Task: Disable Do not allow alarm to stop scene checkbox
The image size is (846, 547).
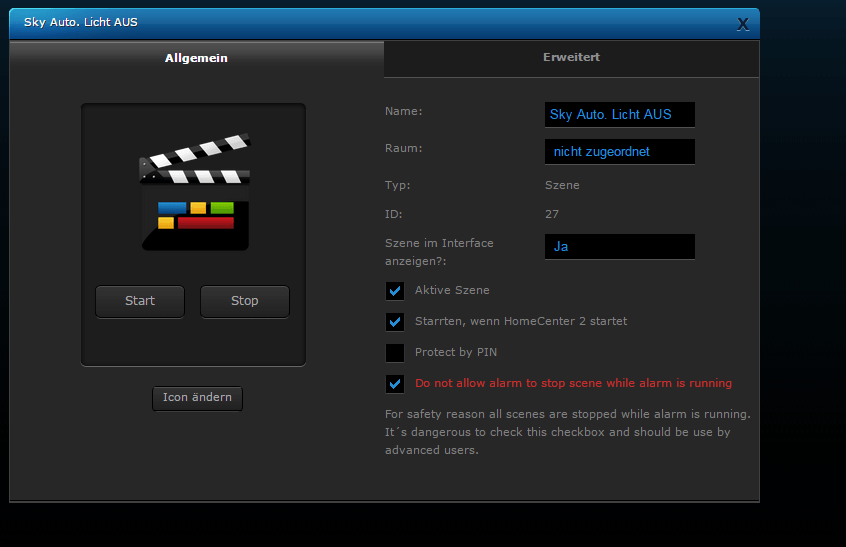Action: 395,384
